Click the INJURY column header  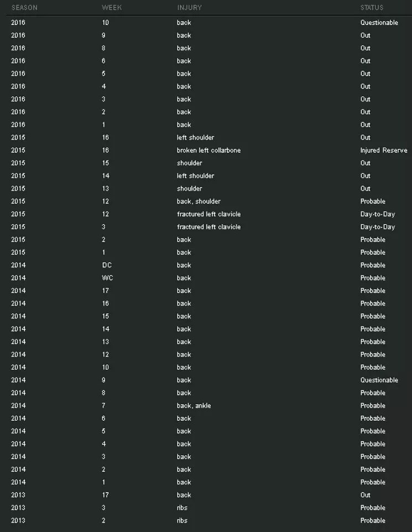tap(189, 8)
